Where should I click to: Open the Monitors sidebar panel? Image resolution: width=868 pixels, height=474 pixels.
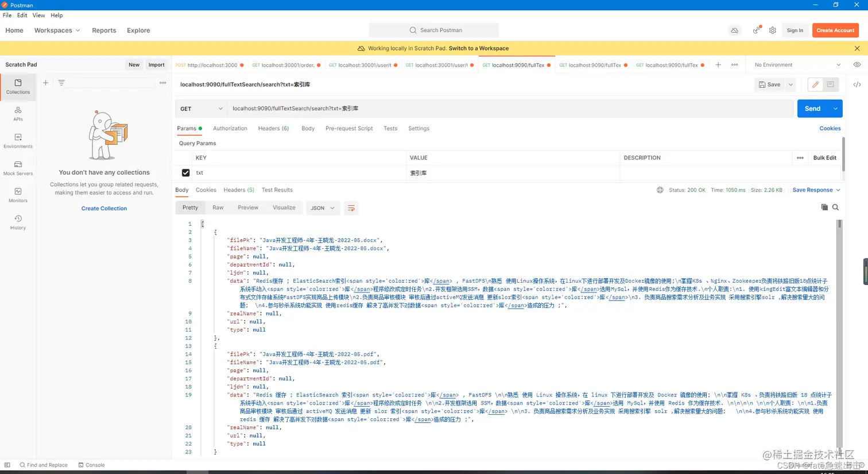click(18, 195)
